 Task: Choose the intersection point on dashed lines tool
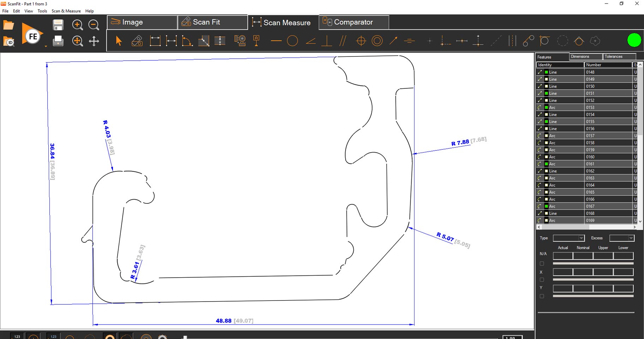click(x=446, y=41)
